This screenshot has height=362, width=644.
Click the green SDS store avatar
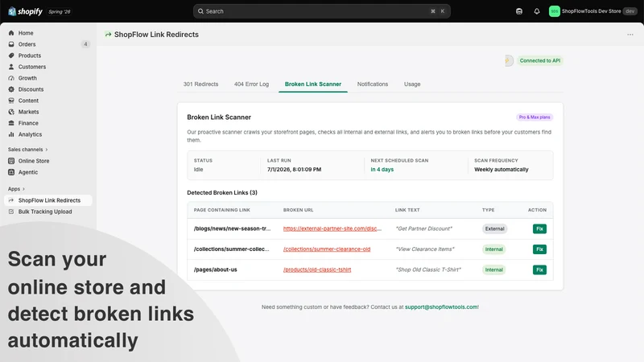[555, 11]
